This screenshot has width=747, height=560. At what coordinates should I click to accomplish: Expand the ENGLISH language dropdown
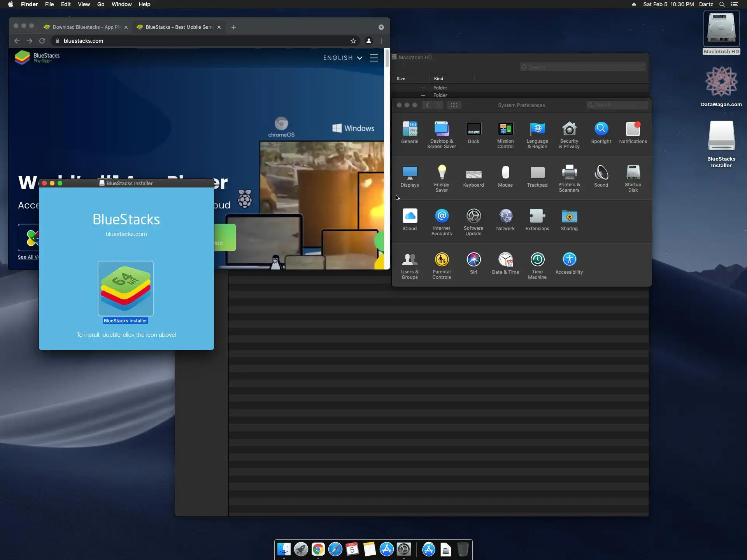(342, 58)
